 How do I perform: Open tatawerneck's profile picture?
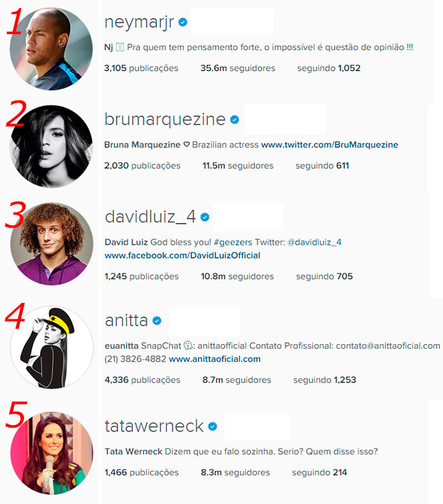point(52,453)
